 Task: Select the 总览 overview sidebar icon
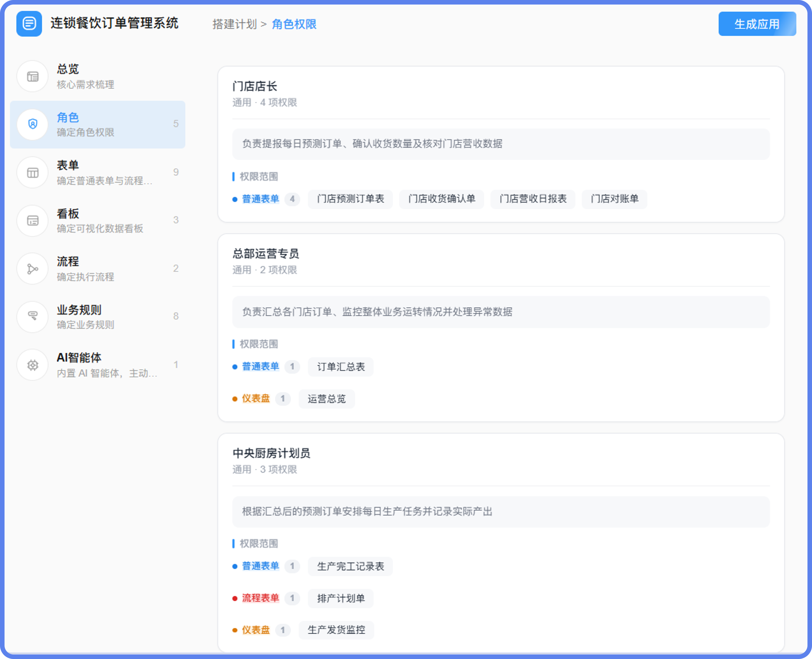pyautogui.click(x=33, y=76)
